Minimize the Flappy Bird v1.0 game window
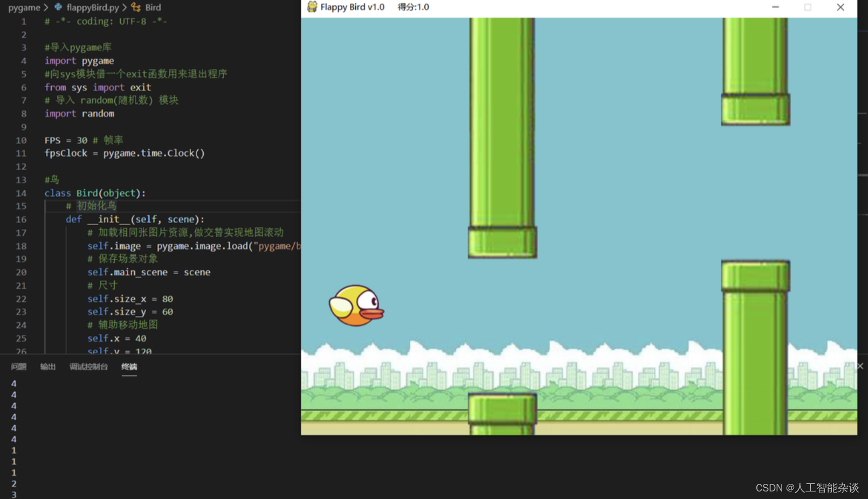 pos(775,7)
